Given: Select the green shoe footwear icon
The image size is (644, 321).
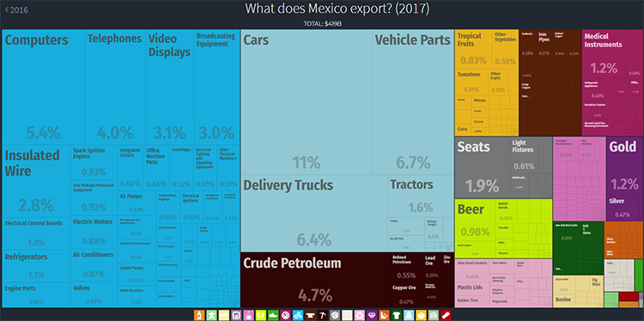Looking at the screenshot, I should pyautogui.click(x=273, y=315).
